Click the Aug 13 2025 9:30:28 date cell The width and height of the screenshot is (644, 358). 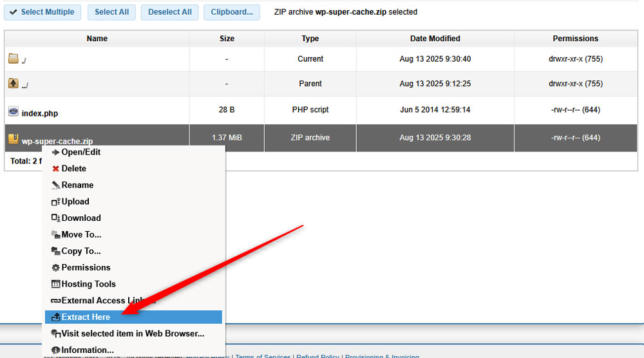[x=435, y=138]
